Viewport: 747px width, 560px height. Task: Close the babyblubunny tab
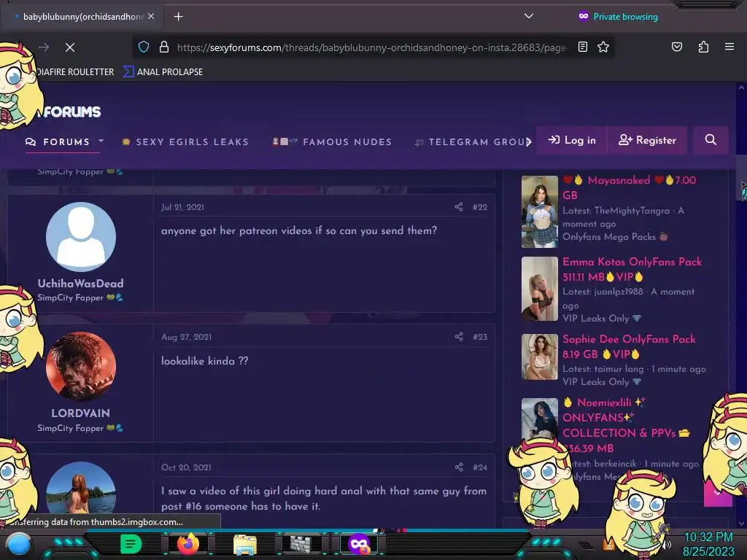point(151,16)
